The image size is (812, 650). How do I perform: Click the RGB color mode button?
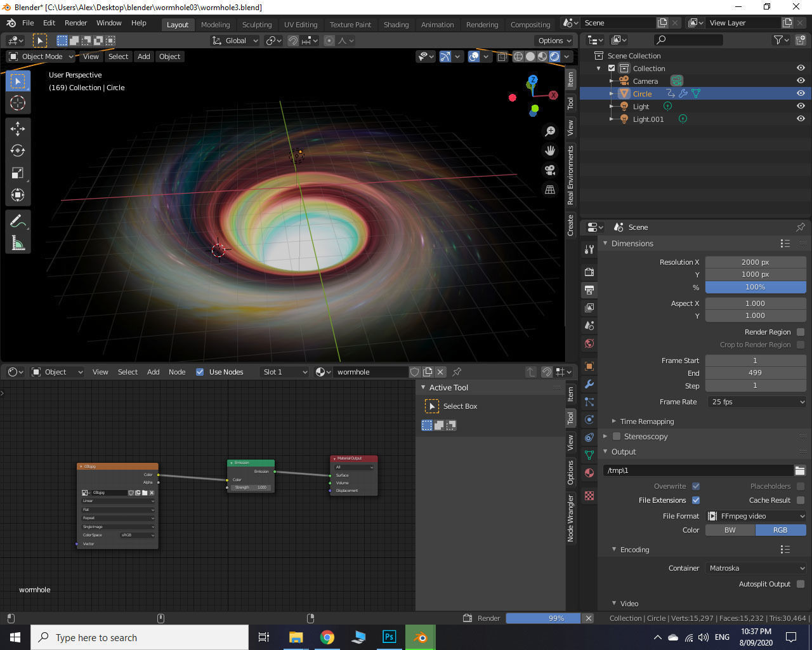pyautogui.click(x=780, y=530)
